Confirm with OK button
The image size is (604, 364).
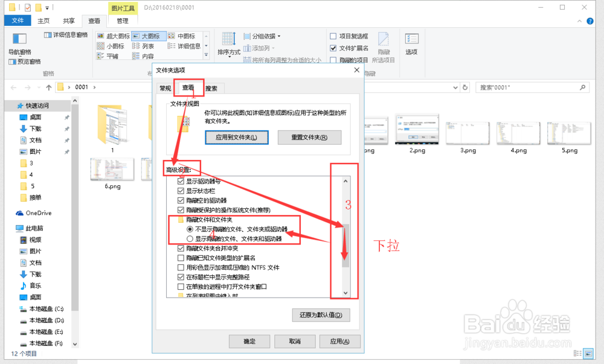[x=249, y=341]
